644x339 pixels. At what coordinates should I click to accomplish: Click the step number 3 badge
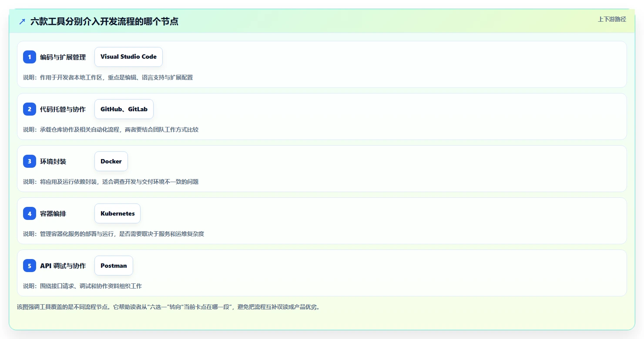coord(30,161)
